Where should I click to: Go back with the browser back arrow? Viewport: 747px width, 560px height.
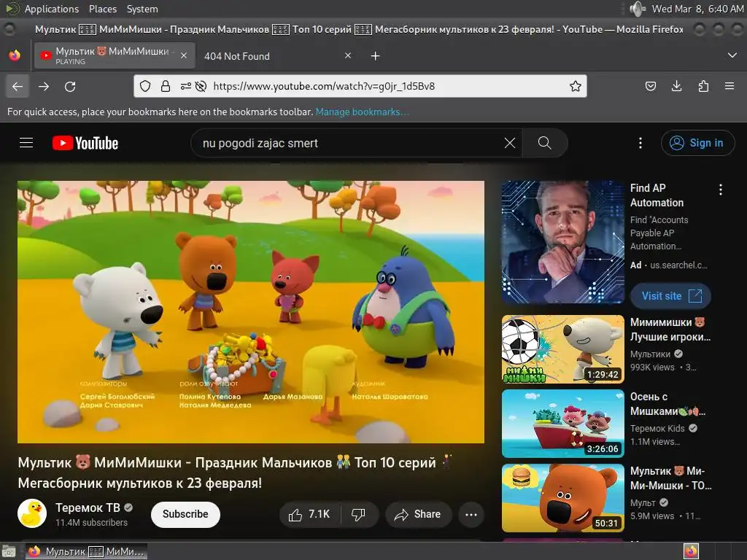coord(18,86)
